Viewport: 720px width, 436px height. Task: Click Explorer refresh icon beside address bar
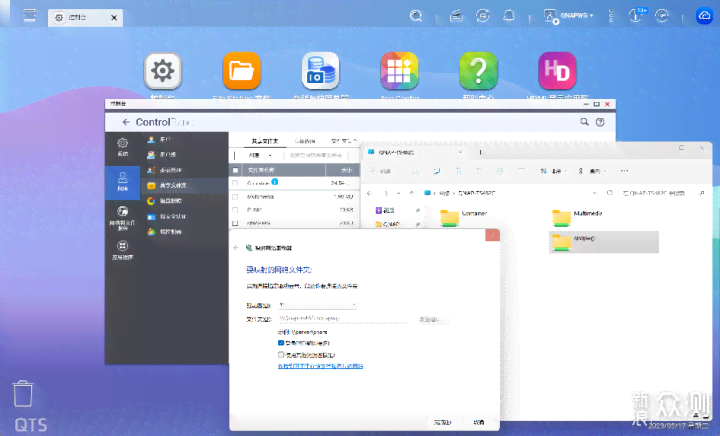[610, 193]
